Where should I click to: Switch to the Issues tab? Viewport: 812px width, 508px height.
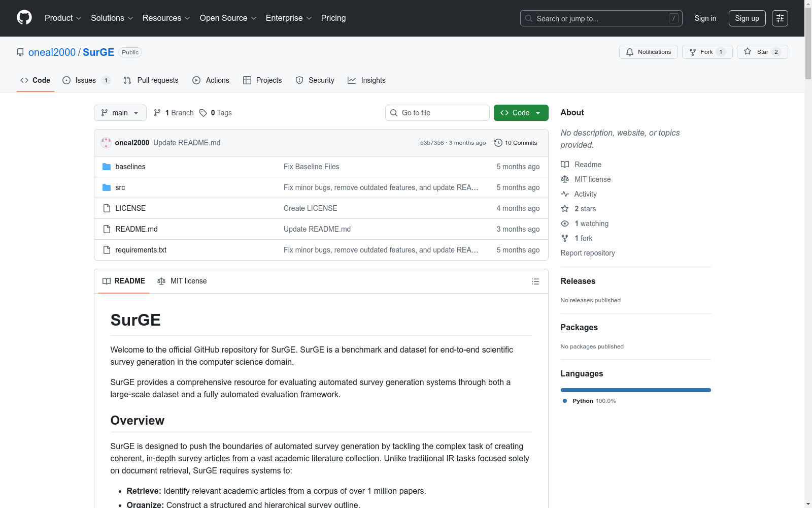pyautogui.click(x=86, y=80)
